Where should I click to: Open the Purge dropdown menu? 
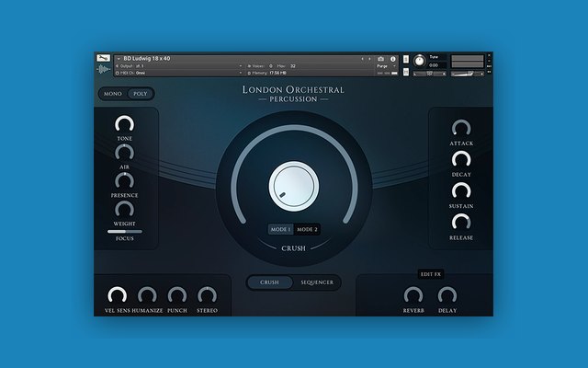387,66
